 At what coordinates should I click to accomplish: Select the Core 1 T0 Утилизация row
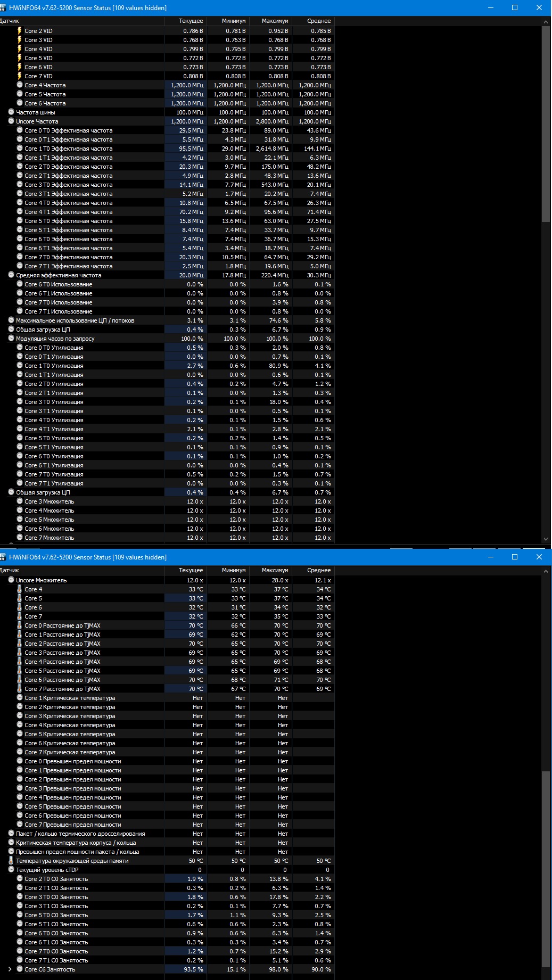click(167, 366)
